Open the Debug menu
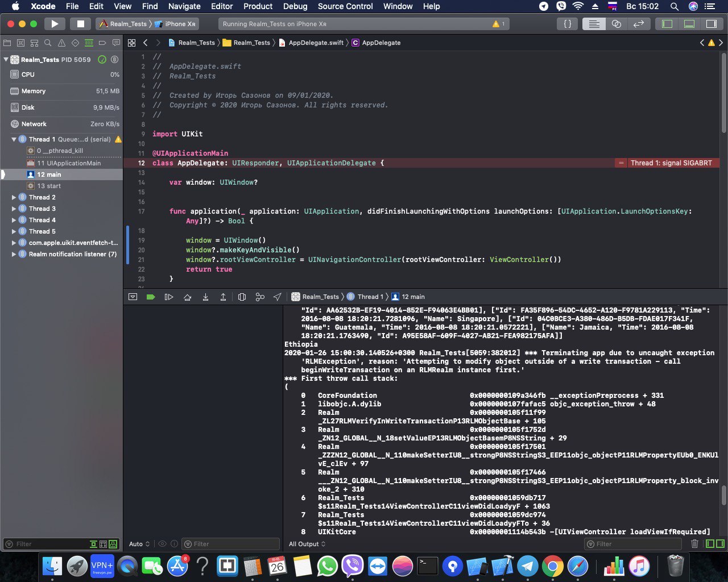Image resolution: width=728 pixels, height=582 pixels. [x=295, y=6]
